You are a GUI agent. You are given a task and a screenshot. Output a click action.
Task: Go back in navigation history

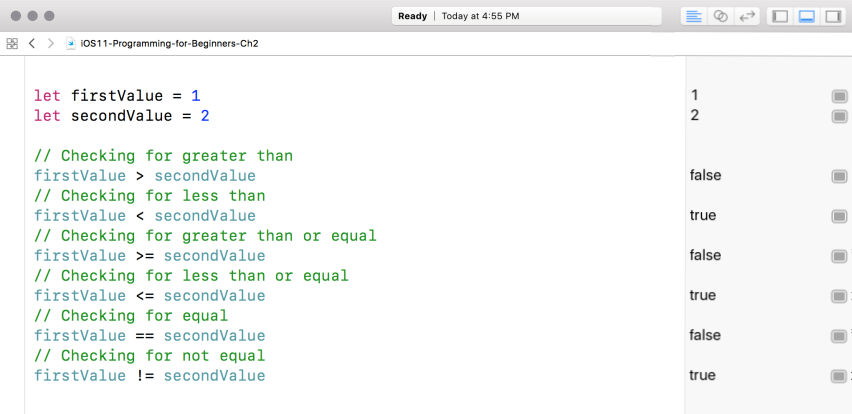point(32,43)
